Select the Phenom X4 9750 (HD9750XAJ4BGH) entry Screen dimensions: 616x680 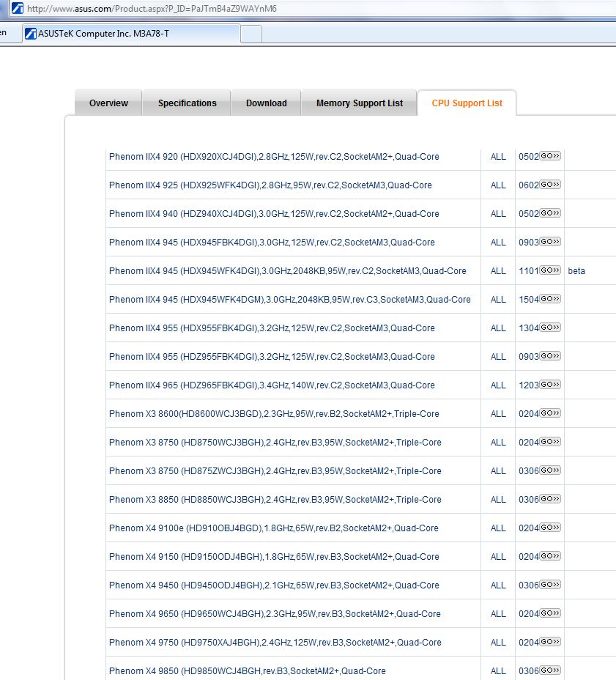point(275,643)
